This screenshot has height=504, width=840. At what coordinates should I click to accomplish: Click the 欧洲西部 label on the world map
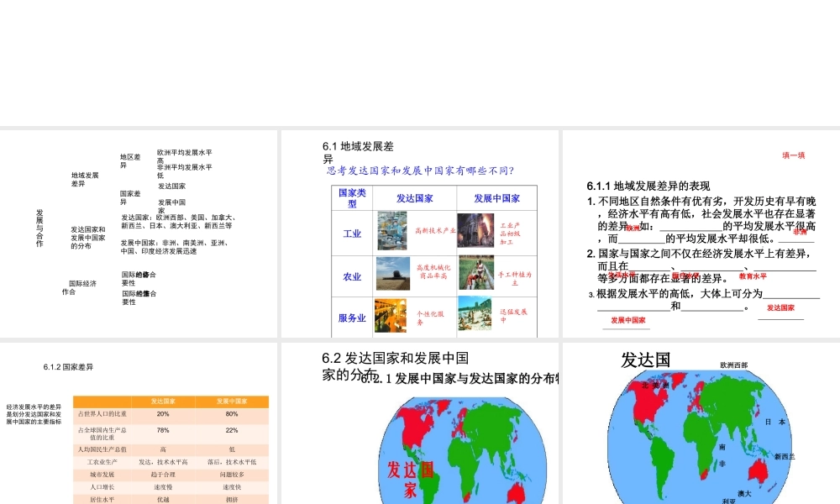[734, 365]
